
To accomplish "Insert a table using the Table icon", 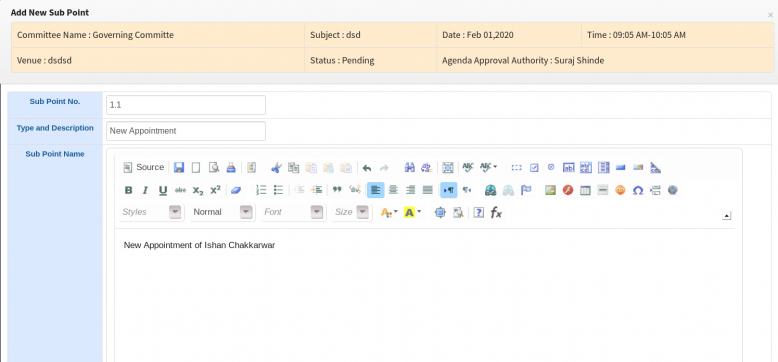I will pyautogui.click(x=585, y=190).
